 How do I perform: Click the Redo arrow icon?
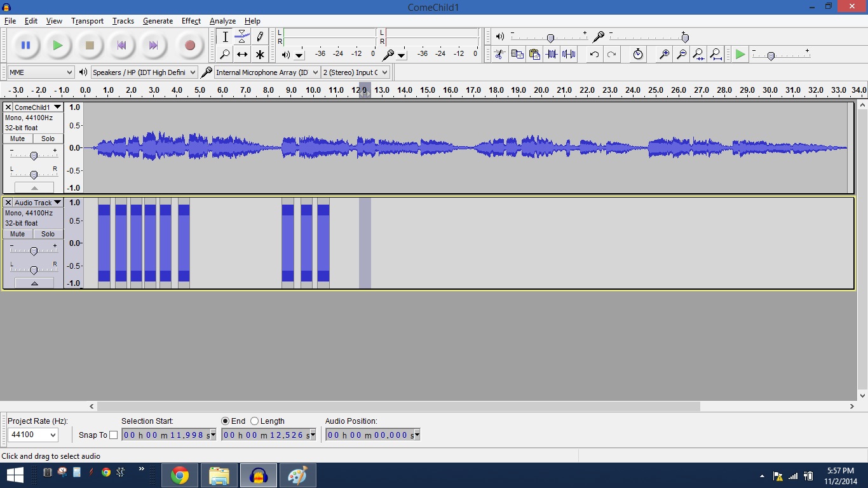pyautogui.click(x=611, y=55)
